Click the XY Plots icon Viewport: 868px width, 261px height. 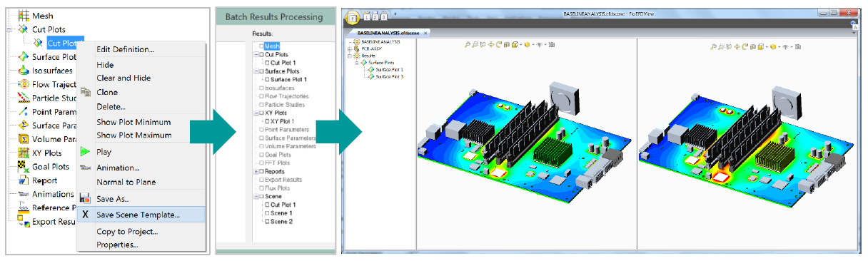[23, 153]
